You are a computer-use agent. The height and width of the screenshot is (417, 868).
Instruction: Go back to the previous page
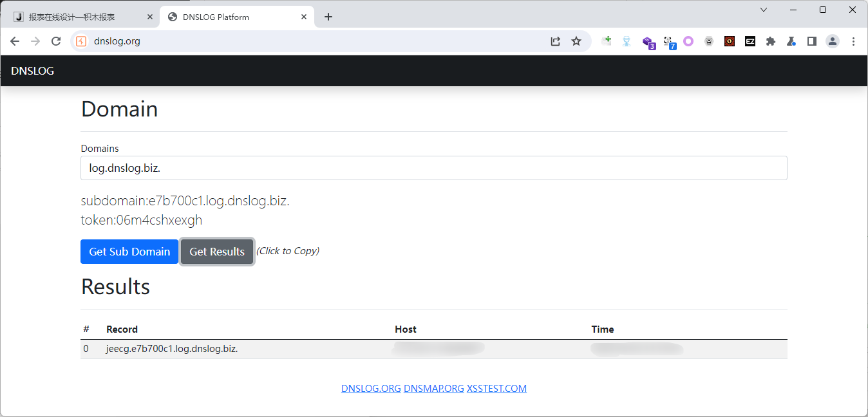pyautogui.click(x=15, y=41)
